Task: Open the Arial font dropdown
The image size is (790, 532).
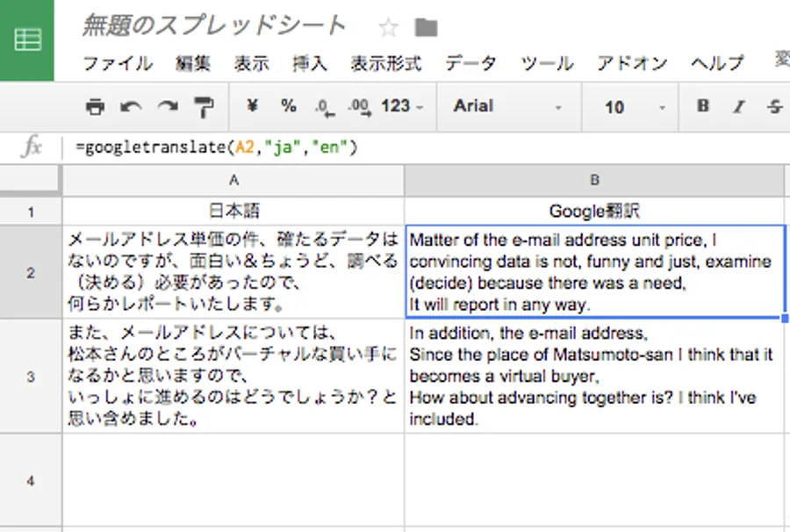Action: (x=508, y=107)
